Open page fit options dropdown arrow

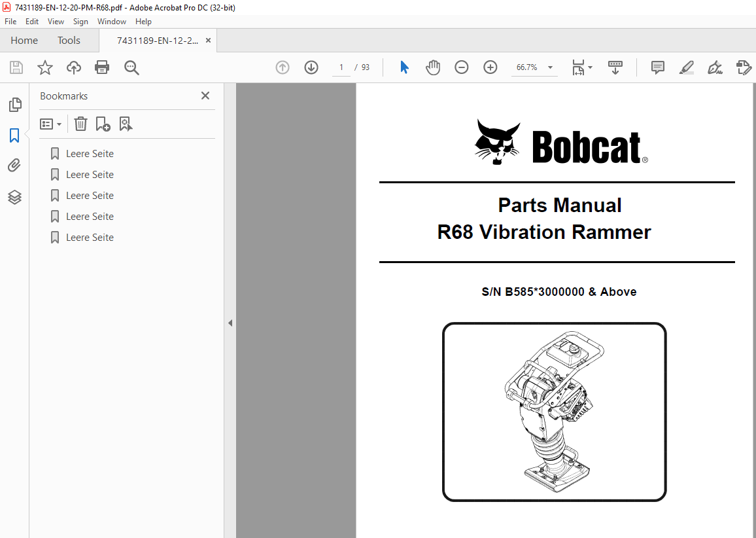tap(590, 67)
